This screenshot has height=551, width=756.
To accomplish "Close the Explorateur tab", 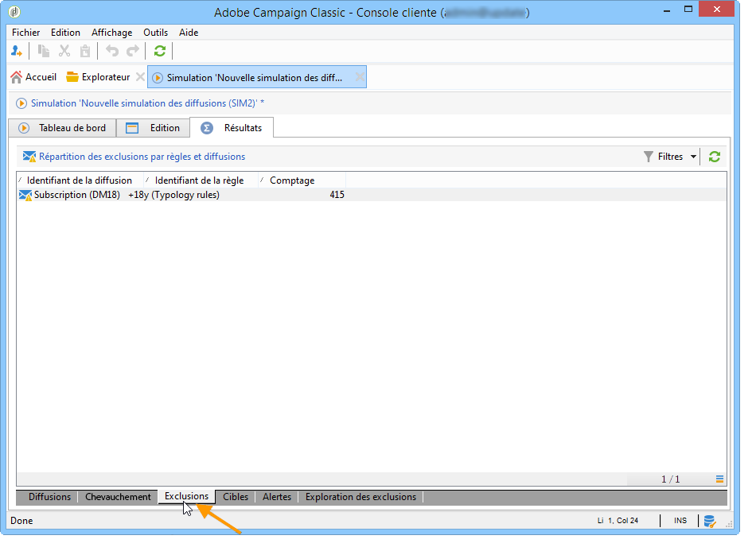I will click(140, 77).
